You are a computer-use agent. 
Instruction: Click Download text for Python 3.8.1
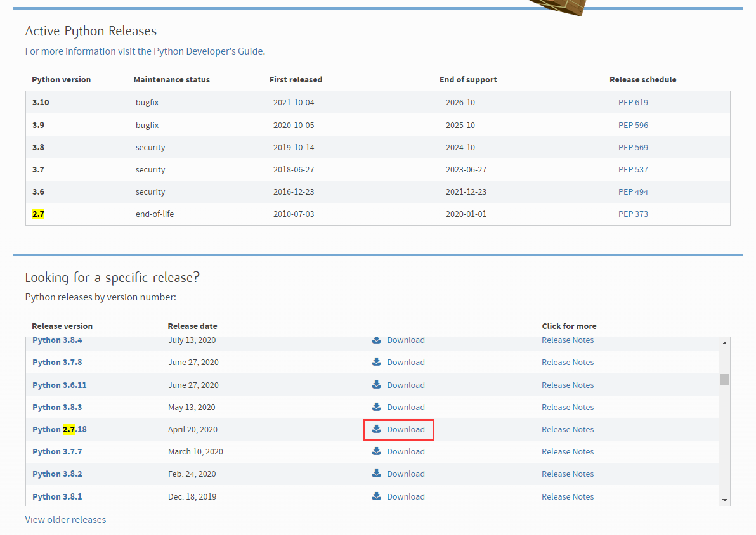pos(406,496)
